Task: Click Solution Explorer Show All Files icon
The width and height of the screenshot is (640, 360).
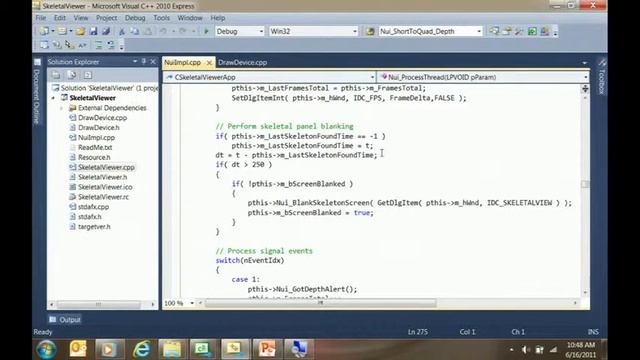Action: coord(72,75)
